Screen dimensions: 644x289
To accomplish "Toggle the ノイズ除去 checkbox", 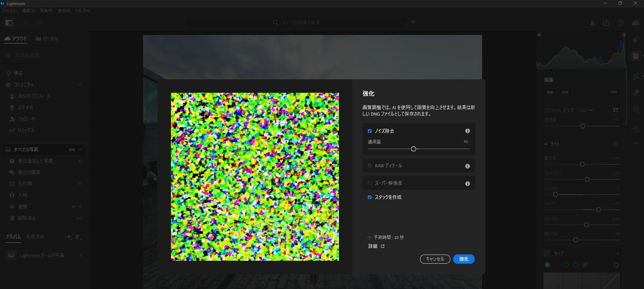I will point(370,131).
